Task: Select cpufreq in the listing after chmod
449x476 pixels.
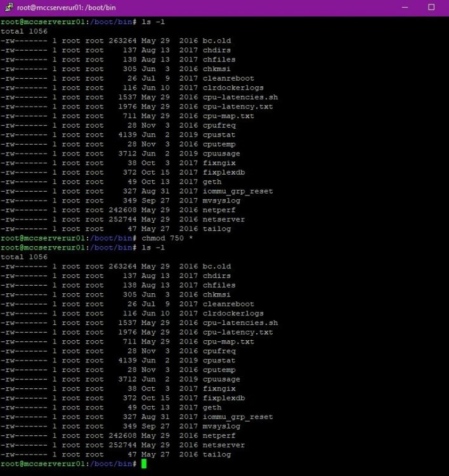Action: (219, 351)
